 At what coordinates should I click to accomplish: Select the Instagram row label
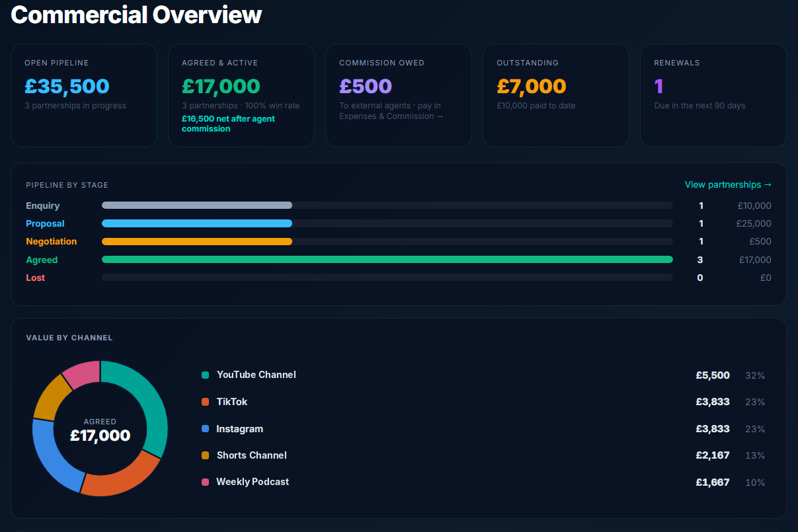click(x=240, y=429)
